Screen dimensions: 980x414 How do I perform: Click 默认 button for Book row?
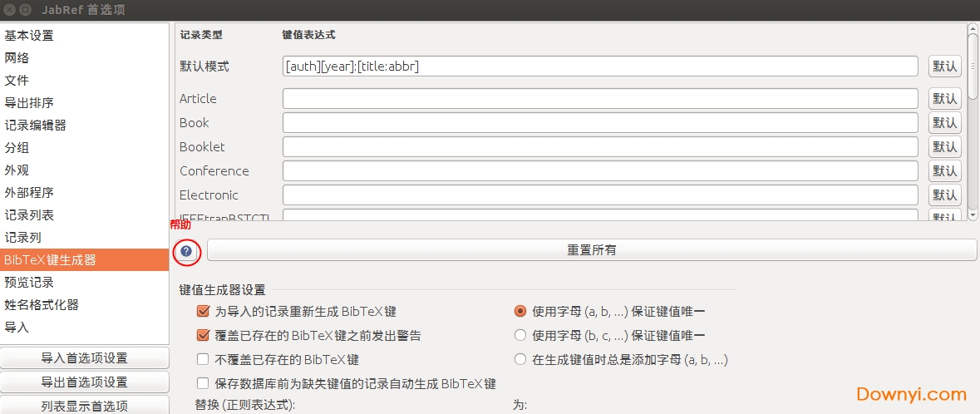tap(944, 122)
